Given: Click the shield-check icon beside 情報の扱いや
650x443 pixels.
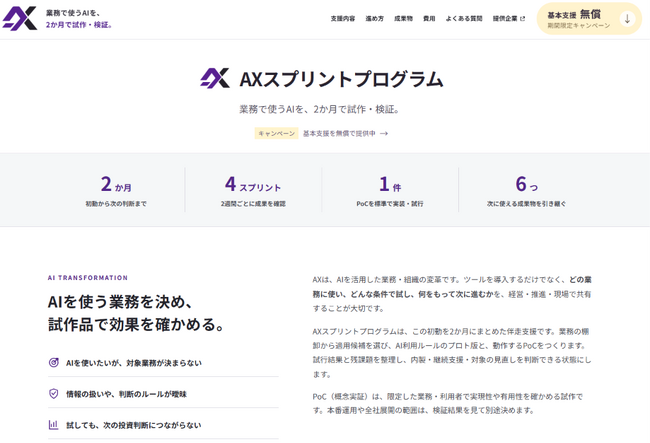Looking at the screenshot, I should point(54,394).
